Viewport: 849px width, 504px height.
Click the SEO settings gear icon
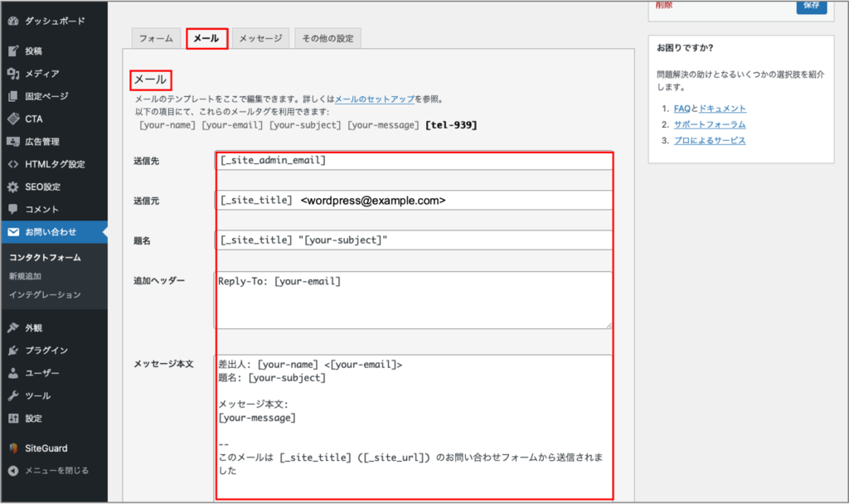13,187
